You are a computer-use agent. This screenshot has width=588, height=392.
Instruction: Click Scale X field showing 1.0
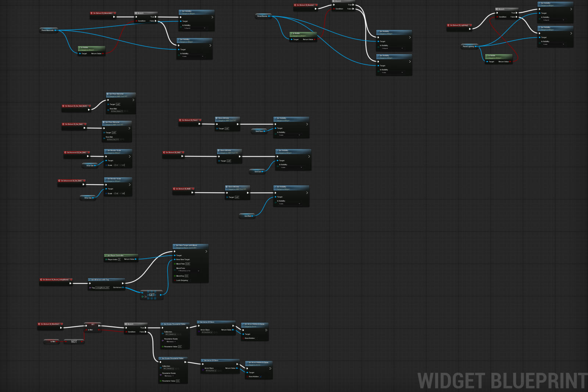coord(117,193)
